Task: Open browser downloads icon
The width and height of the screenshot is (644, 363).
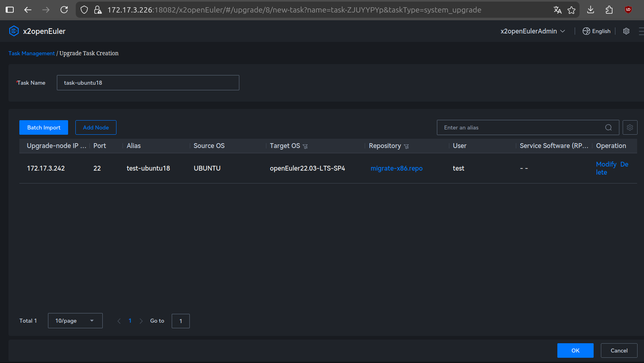Action: pyautogui.click(x=590, y=10)
